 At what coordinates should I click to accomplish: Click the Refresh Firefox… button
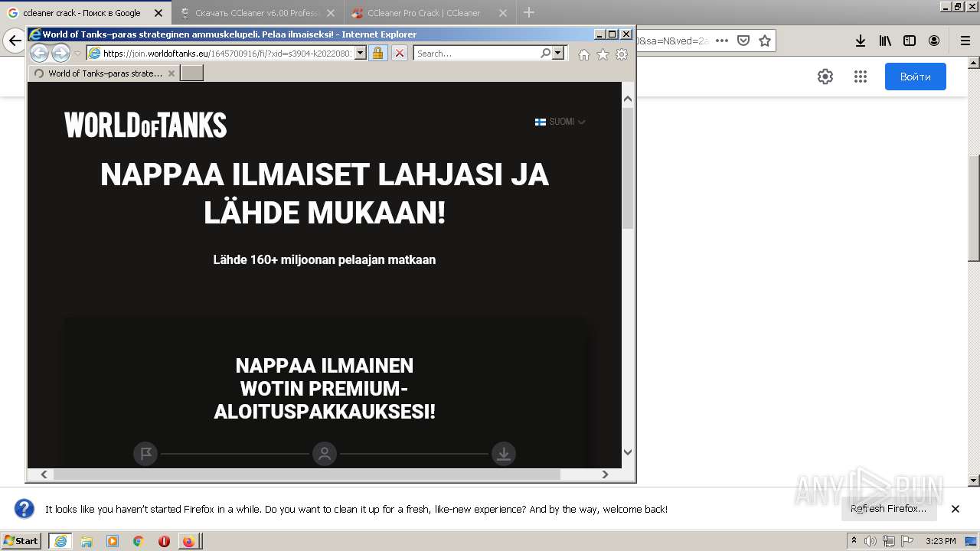pyautogui.click(x=889, y=509)
